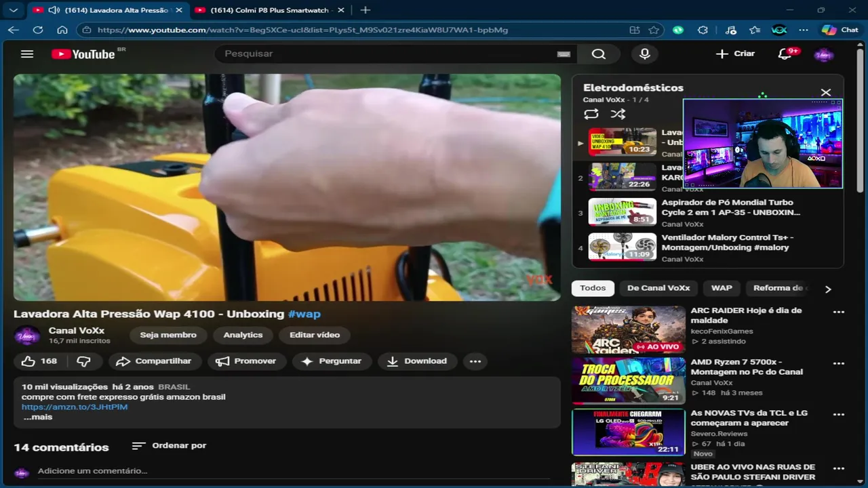Viewport: 868px width, 488px height.
Task: Open the split screen icon in address bar
Action: pyautogui.click(x=634, y=30)
